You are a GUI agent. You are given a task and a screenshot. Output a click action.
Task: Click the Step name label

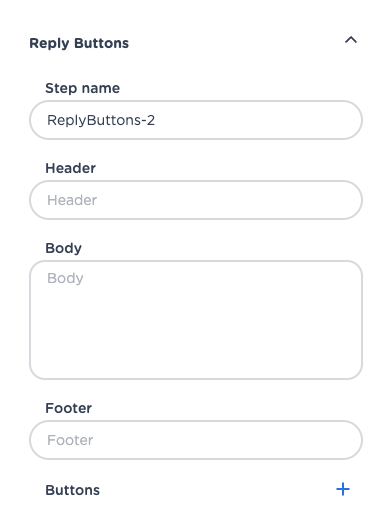coord(83,88)
